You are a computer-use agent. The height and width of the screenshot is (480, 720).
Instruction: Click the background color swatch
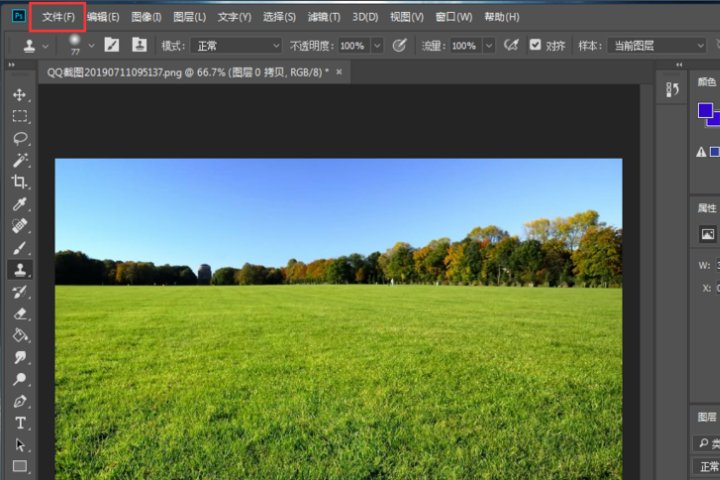click(x=715, y=120)
